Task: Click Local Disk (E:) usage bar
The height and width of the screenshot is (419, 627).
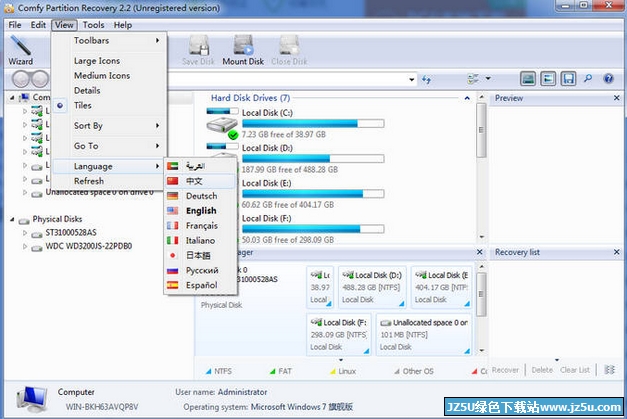Action: [x=313, y=194]
